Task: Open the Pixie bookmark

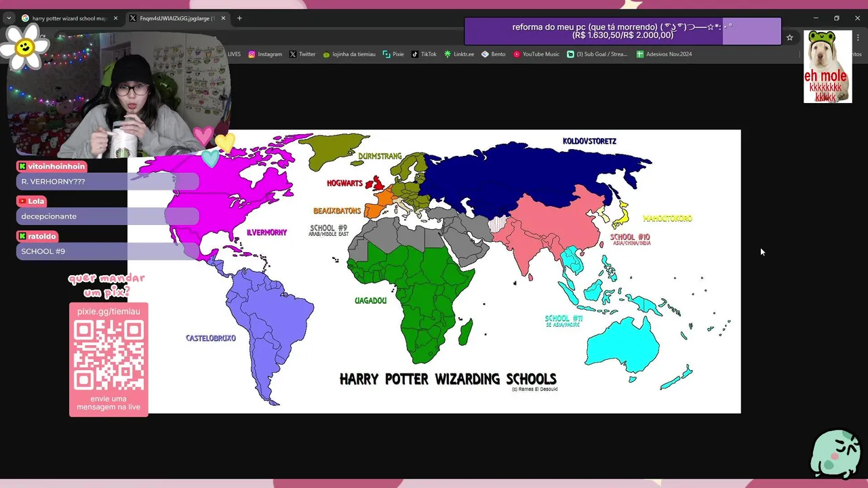Action: (x=393, y=54)
